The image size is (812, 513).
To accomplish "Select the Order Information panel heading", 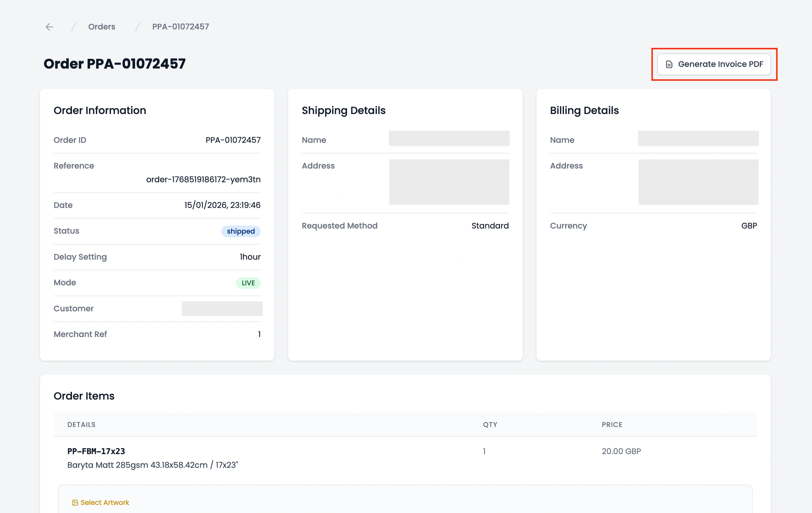I will click(100, 110).
